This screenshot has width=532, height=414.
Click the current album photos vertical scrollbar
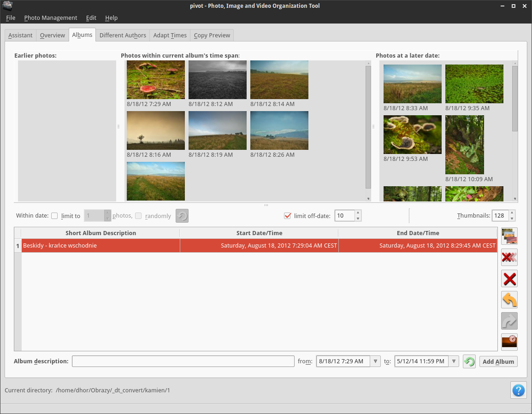pos(368,127)
